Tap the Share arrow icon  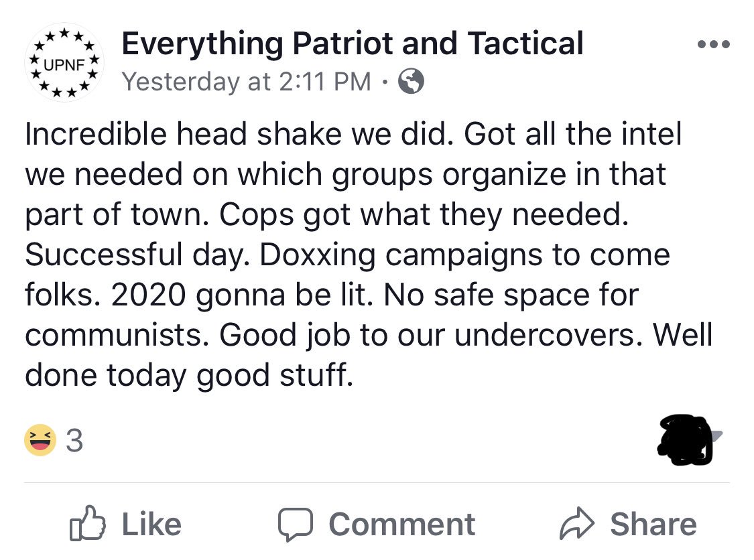coord(577,524)
